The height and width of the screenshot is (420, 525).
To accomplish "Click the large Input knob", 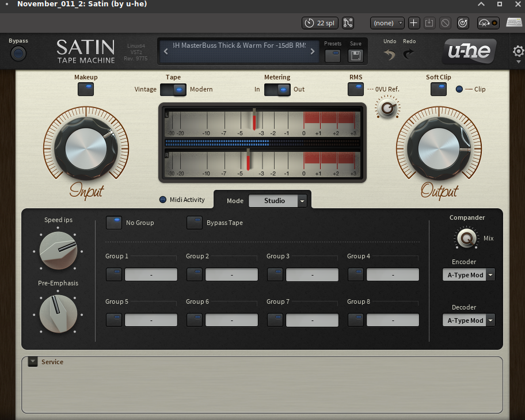I will click(x=86, y=148).
